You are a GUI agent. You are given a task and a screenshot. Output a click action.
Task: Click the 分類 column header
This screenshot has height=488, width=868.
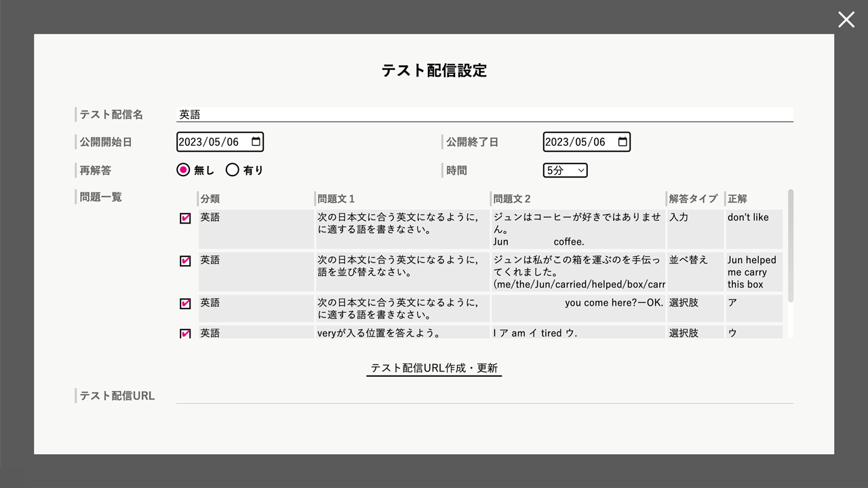pos(210,199)
